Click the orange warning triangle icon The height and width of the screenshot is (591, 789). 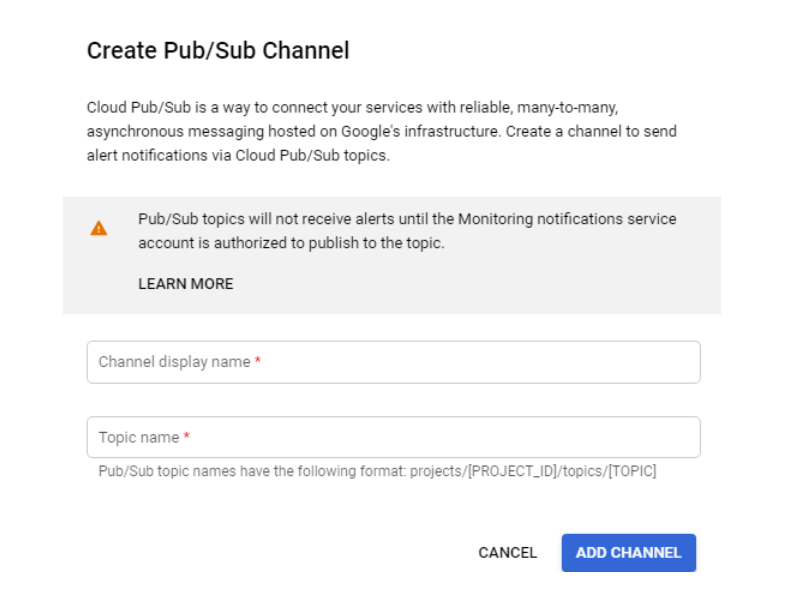(99, 228)
